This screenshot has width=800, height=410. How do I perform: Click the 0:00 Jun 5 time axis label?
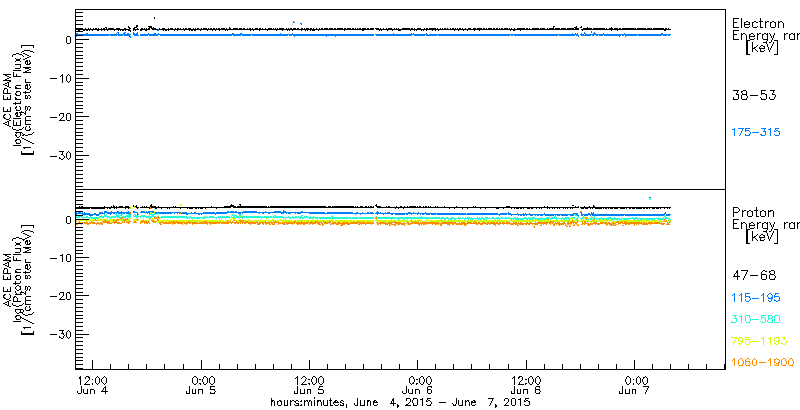(x=201, y=386)
